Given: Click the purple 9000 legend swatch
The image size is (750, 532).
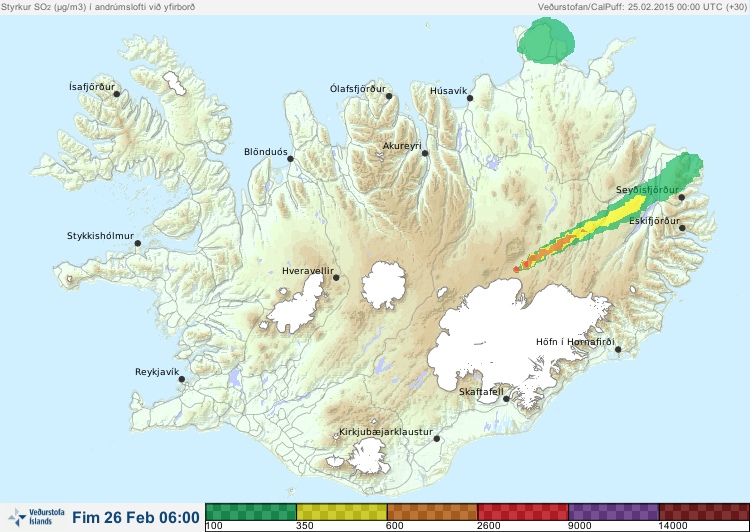Looking at the screenshot, I should pos(613,512).
